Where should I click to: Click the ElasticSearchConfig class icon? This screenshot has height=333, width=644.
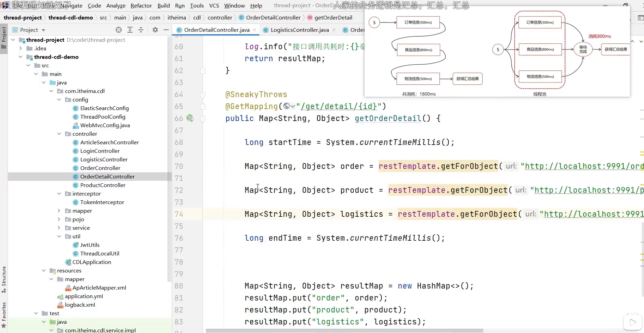point(76,108)
